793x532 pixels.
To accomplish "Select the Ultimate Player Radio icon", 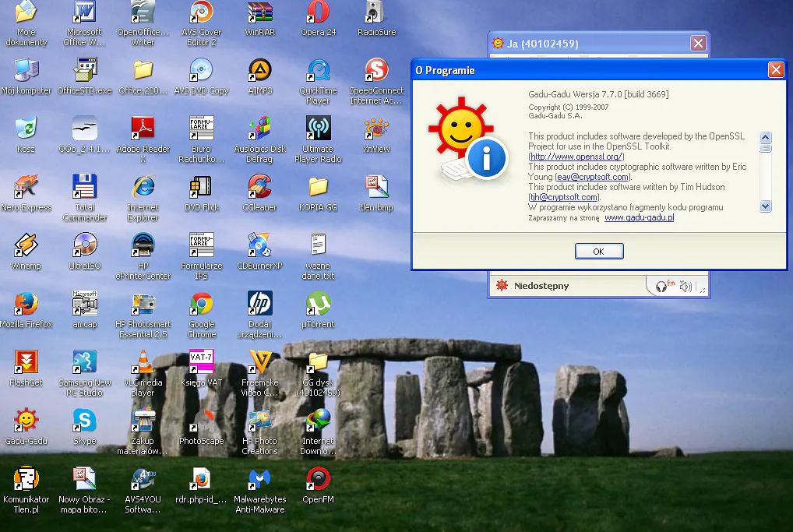I will tap(318, 139).
